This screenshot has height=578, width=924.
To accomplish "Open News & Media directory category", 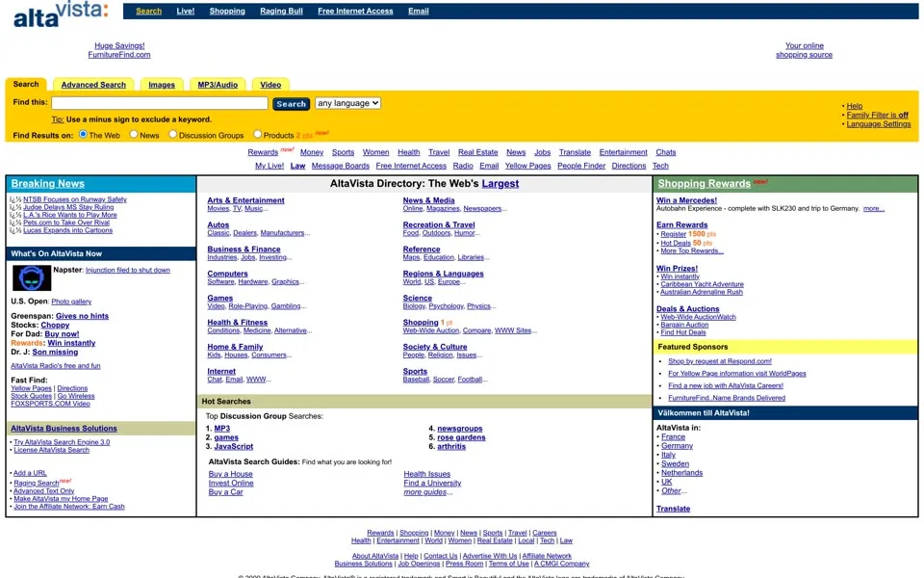I will (428, 200).
